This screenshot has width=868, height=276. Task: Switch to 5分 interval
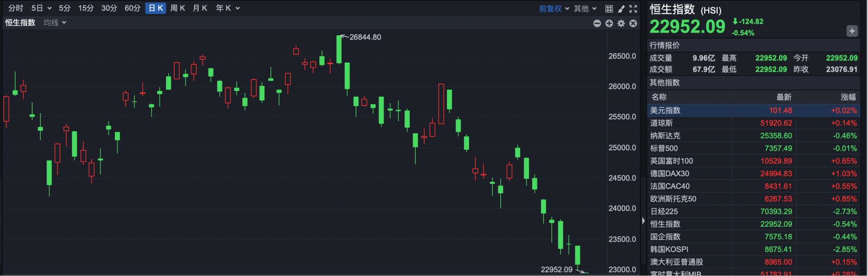[65, 8]
